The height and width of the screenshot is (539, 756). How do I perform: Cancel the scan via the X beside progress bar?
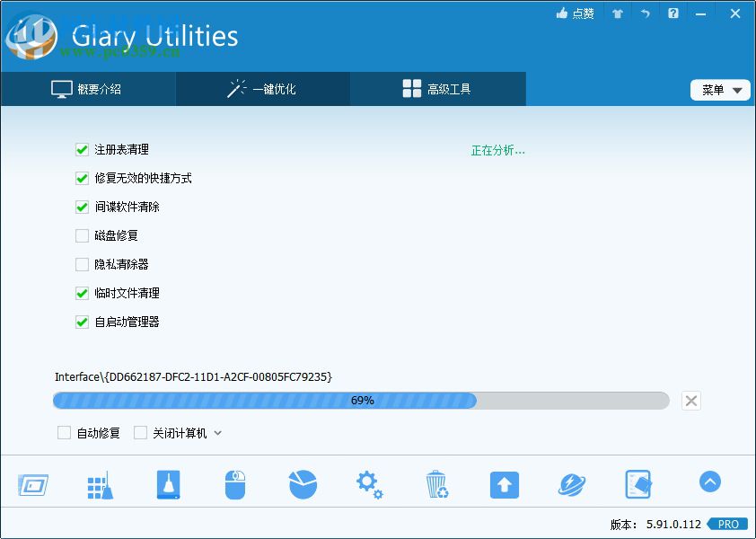click(690, 401)
